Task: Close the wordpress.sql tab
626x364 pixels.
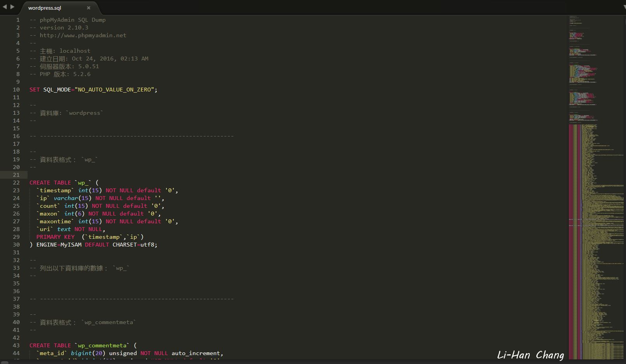Action: [x=88, y=8]
